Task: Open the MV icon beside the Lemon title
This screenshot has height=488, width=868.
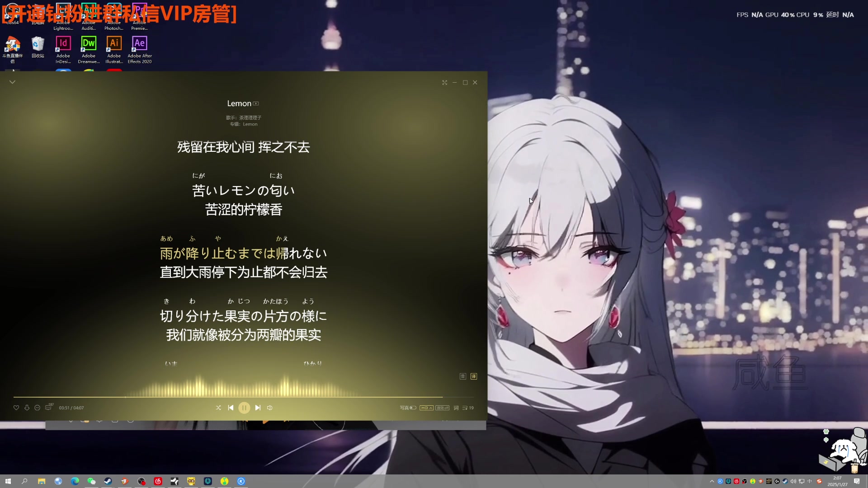Action: pyautogui.click(x=256, y=103)
